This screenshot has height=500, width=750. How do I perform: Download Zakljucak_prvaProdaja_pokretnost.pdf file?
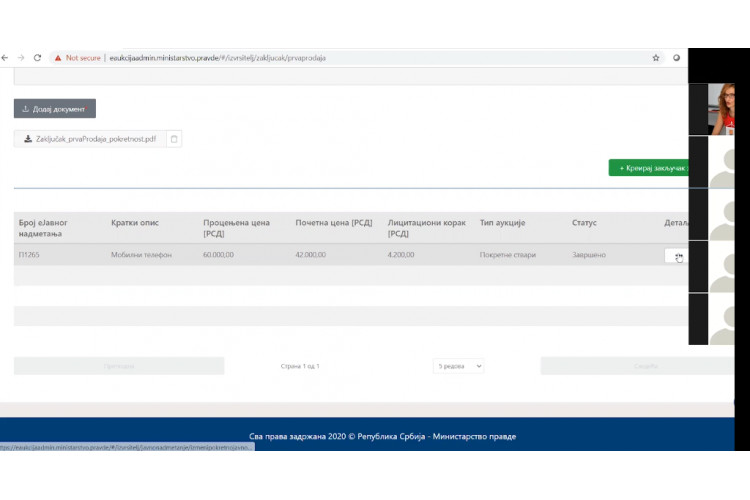point(90,139)
